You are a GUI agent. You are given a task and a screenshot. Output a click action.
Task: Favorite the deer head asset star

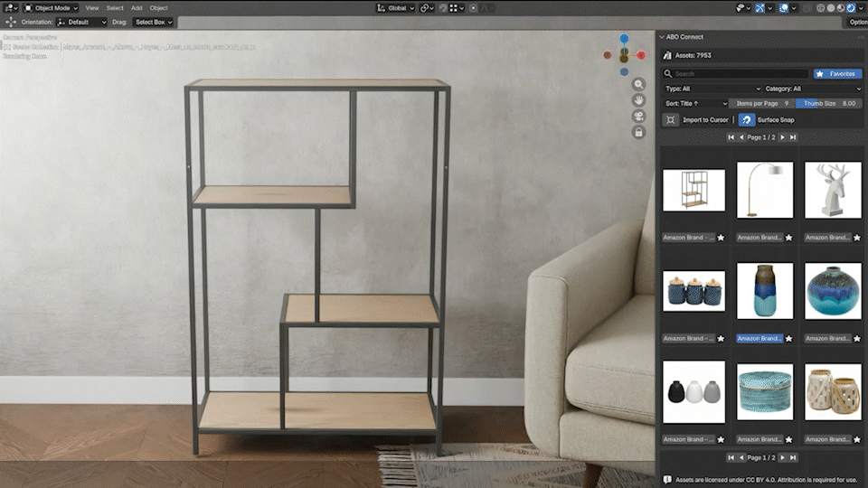pos(857,238)
